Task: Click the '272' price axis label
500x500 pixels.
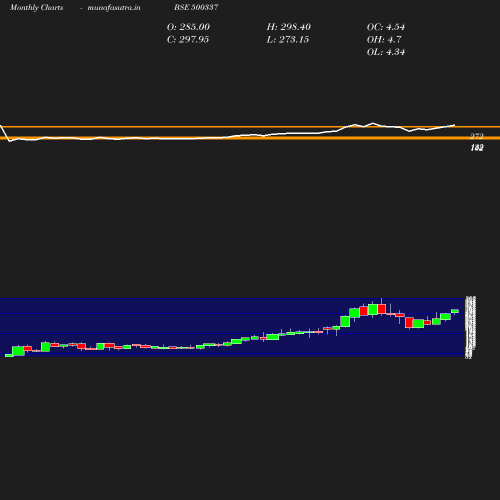Action: [x=477, y=136]
